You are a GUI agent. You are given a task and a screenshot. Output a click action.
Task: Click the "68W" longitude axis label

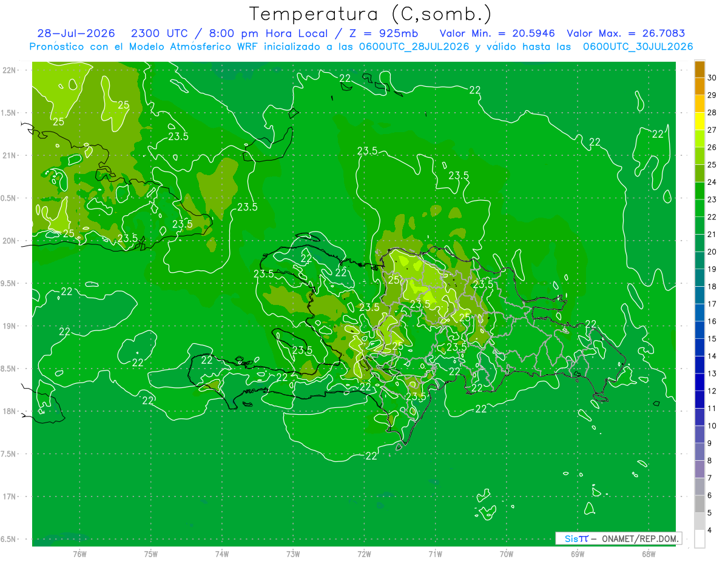[648, 554]
